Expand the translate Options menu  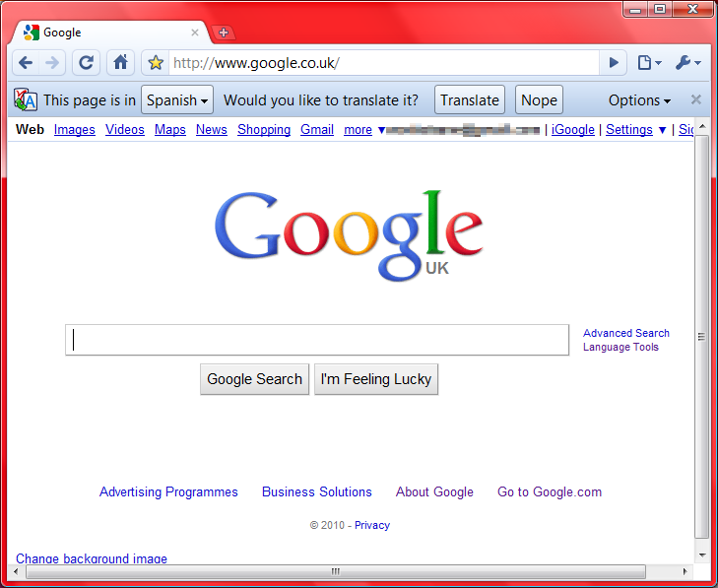tap(639, 99)
